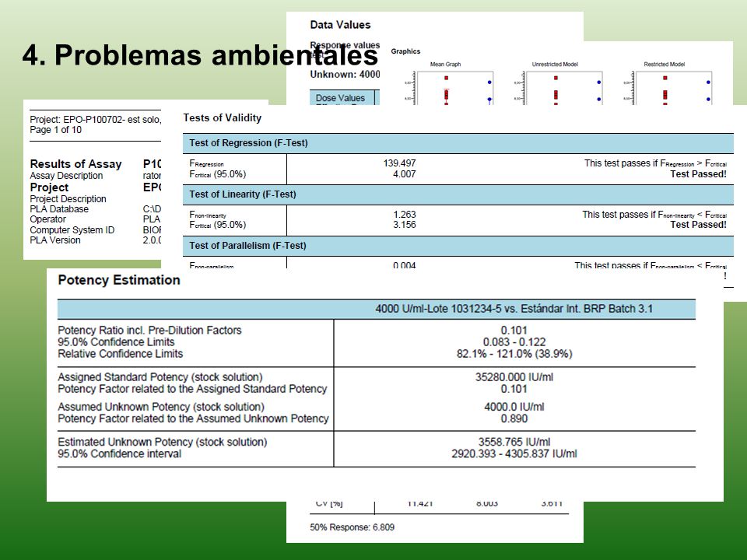Screen dimensions: 747x560
Task: Click the 'Graphics' label
Action: [x=405, y=51]
